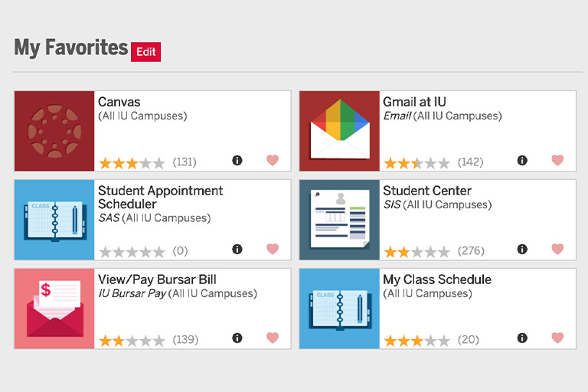
Task: Show info for Student Appointment Scheduler
Action: (x=237, y=249)
